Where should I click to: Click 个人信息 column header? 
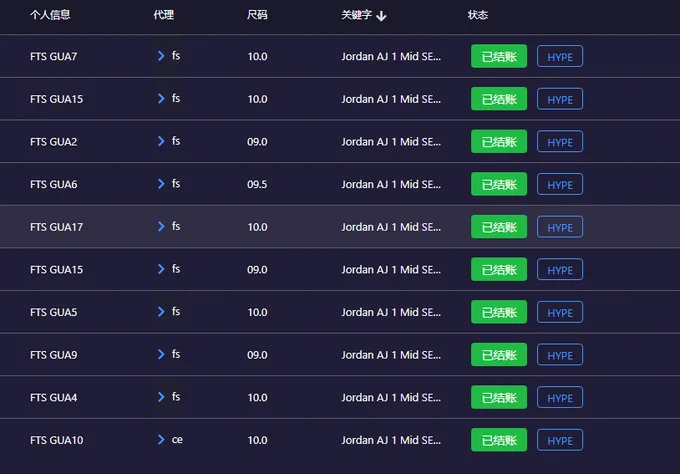(50, 15)
